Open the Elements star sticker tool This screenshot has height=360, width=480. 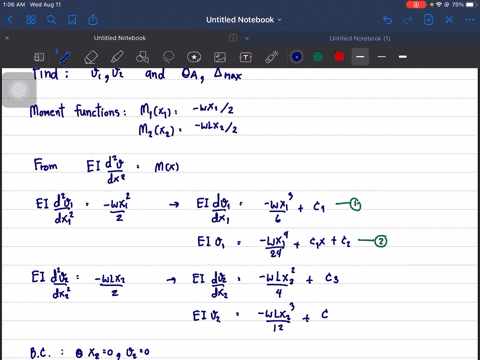coord(194,57)
